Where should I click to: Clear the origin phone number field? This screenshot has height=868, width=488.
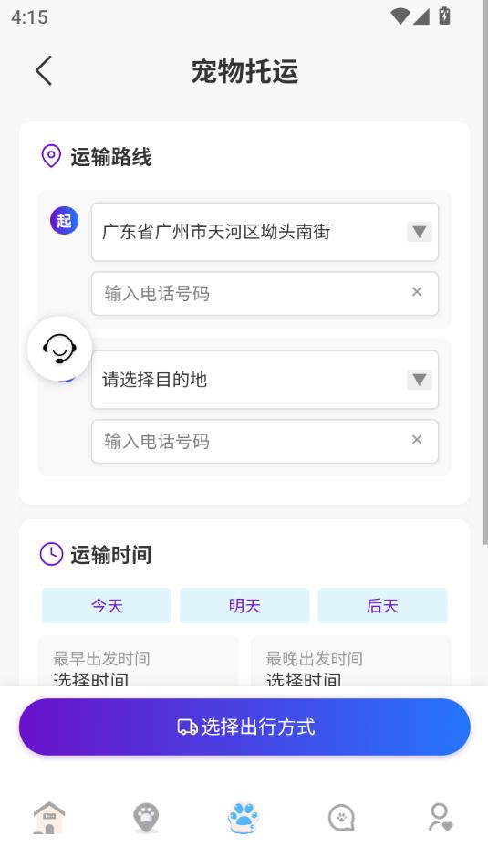[417, 292]
